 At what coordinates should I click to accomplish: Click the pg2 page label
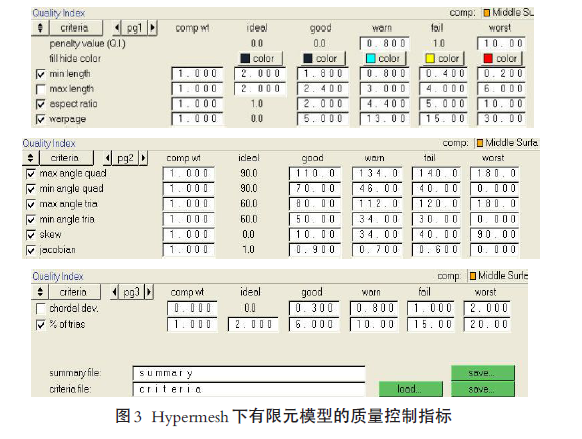[x=125, y=158]
